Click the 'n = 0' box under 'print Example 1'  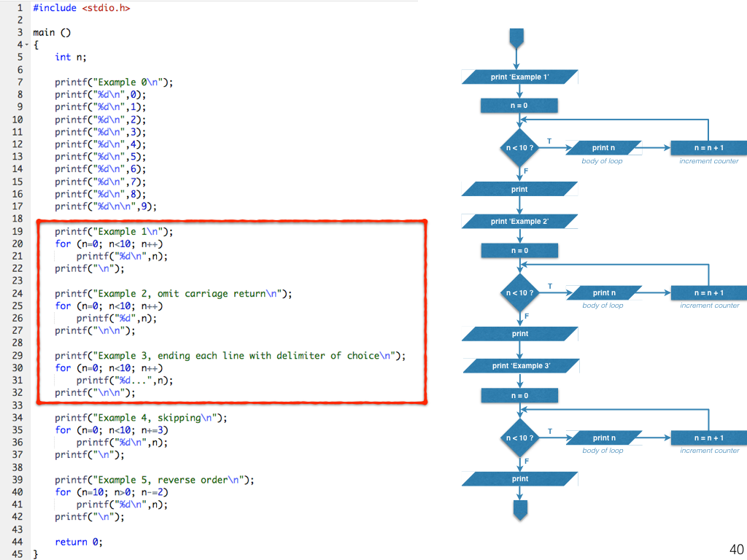click(x=519, y=106)
